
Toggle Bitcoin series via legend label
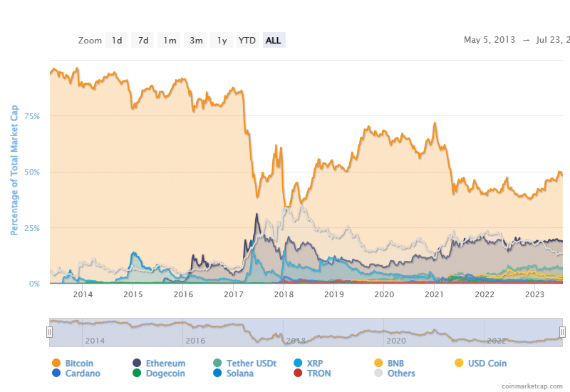tap(79, 363)
